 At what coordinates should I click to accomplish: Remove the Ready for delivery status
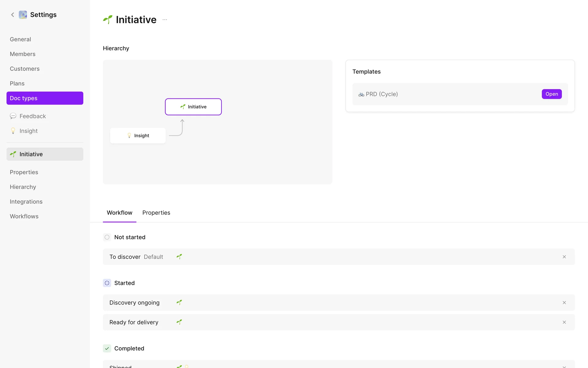point(564,322)
